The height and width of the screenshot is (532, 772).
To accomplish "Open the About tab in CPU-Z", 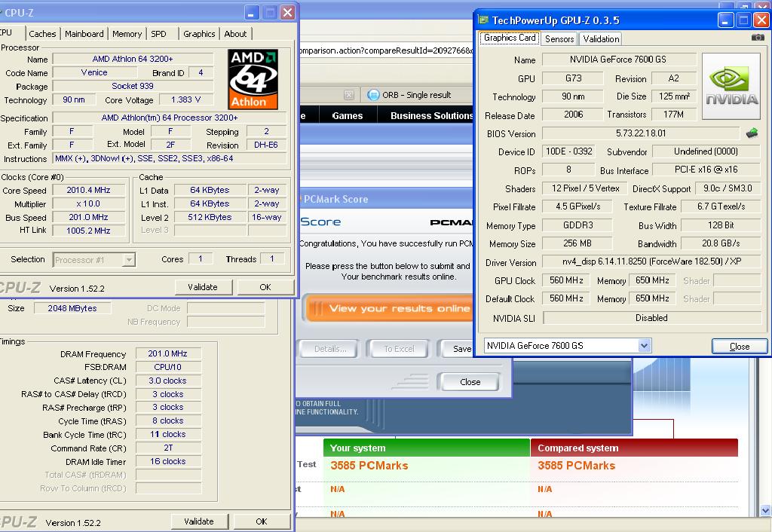I will 235,33.
